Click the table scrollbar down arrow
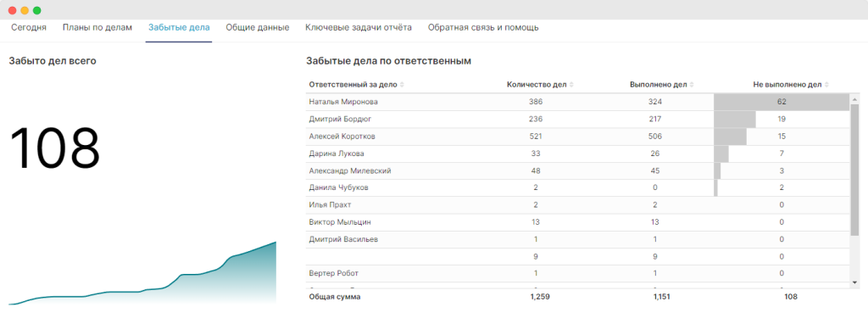Screen dimensions: 868x335 click(x=854, y=282)
